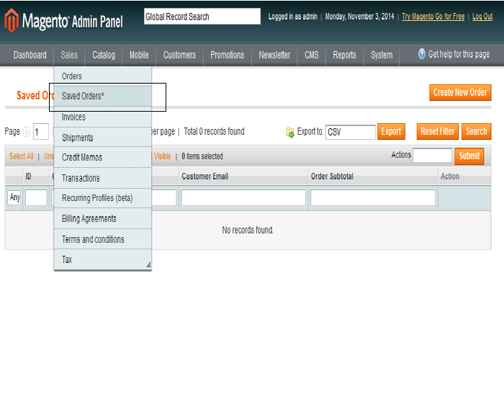Open the Promotions menu
The image size is (504, 420).
tap(228, 55)
